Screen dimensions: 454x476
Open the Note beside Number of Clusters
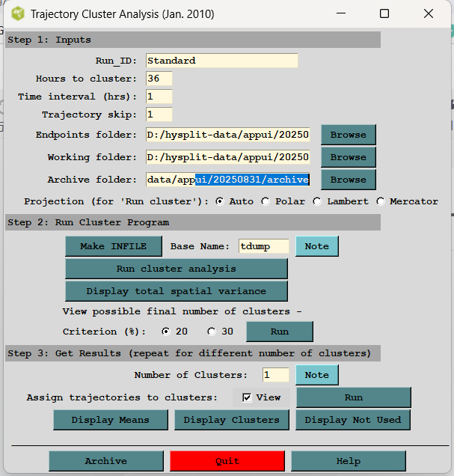316,375
